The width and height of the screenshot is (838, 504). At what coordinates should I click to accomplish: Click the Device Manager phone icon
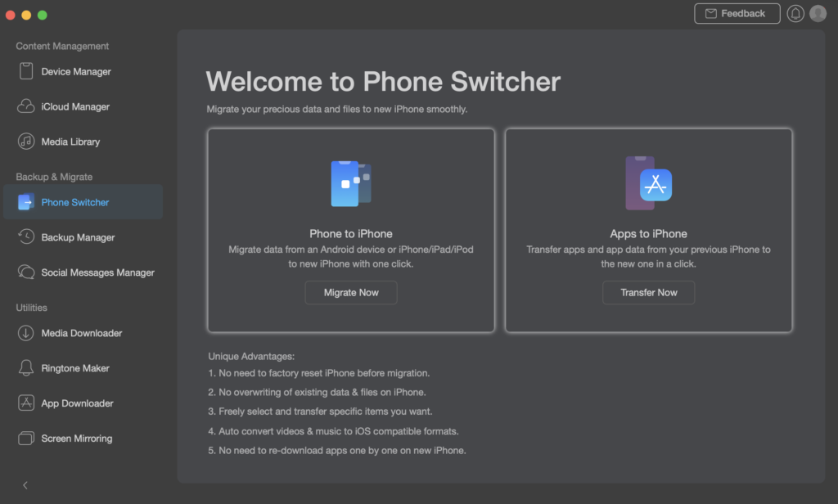pyautogui.click(x=26, y=71)
